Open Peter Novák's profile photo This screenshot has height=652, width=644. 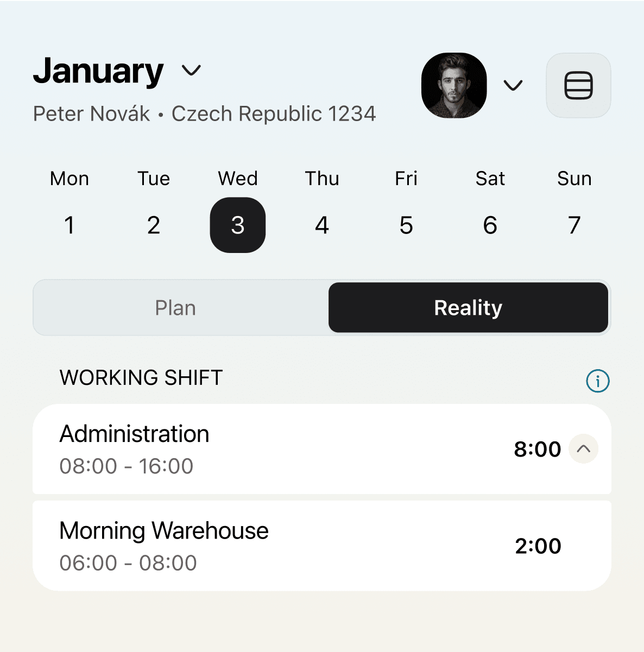click(x=454, y=85)
